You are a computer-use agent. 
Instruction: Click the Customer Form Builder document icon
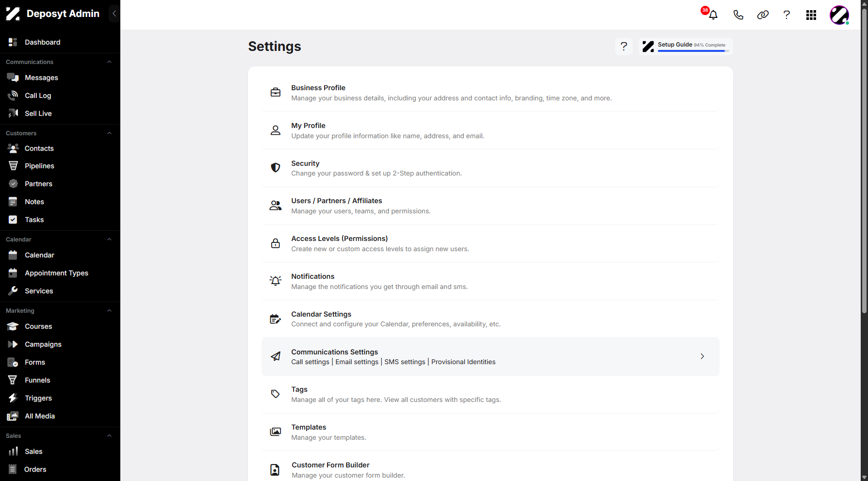(275, 470)
